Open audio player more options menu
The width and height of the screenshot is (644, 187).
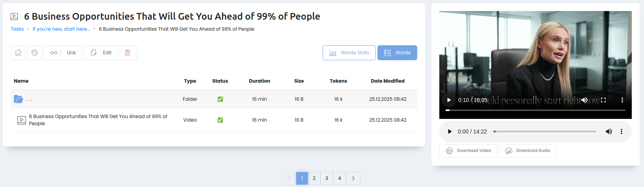click(x=622, y=131)
